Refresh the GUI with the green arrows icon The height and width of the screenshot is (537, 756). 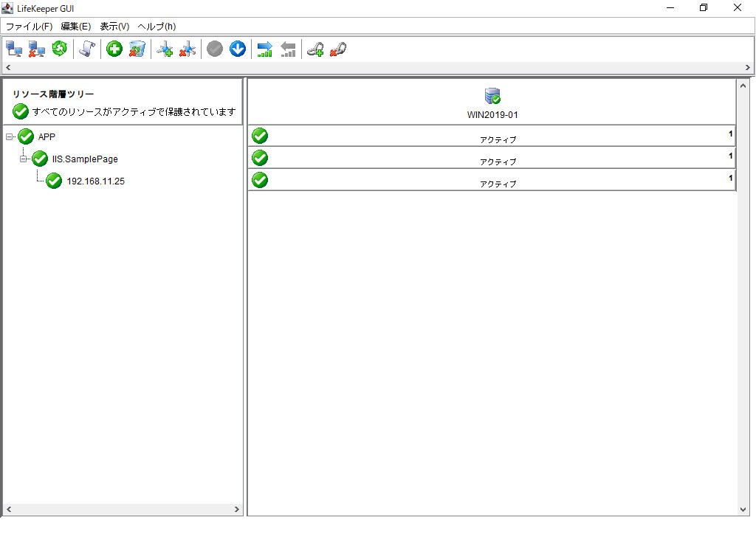point(59,49)
